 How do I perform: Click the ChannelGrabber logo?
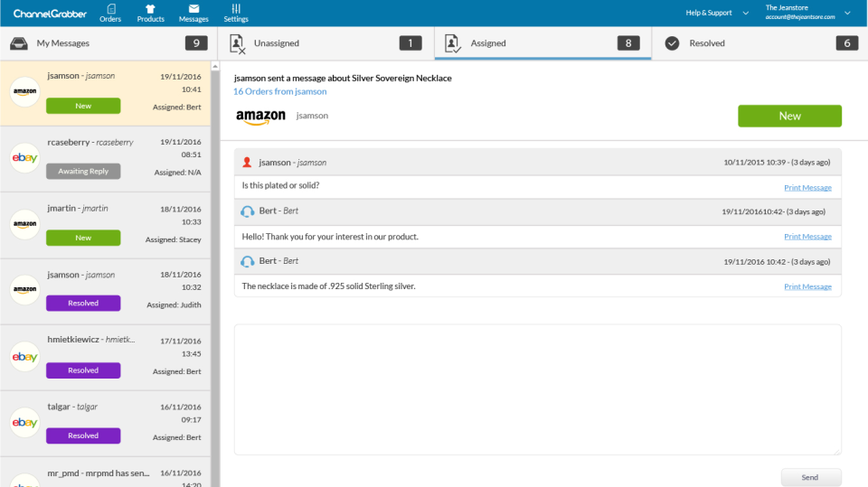point(50,14)
